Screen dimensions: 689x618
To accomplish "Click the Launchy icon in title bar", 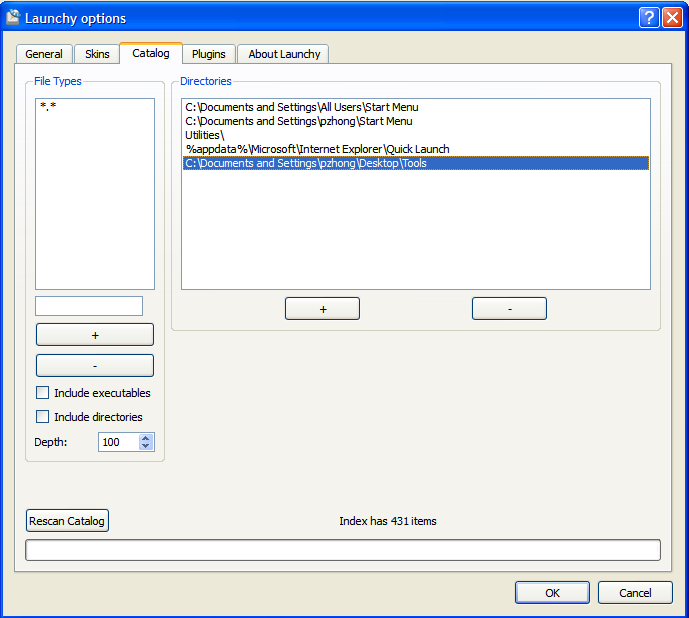I will point(13,18).
